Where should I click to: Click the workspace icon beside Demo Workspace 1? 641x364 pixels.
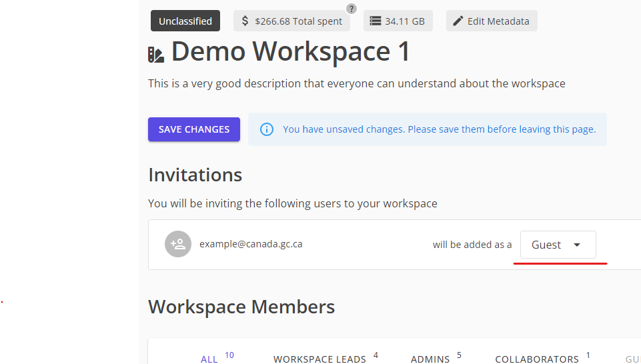click(x=156, y=55)
